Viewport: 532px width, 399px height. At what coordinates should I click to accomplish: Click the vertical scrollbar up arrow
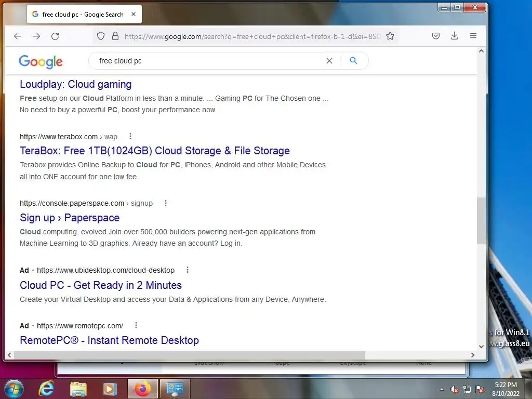click(x=481, y=51)
